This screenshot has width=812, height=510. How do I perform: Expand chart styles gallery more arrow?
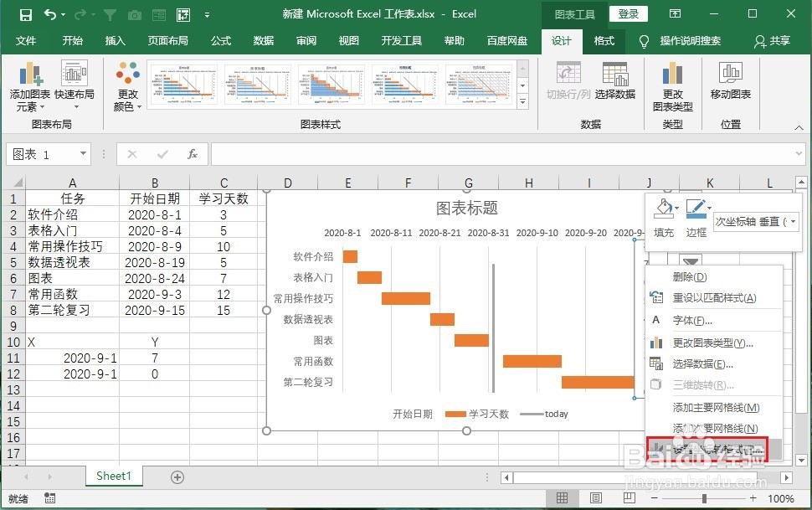(x=523, y=101)
